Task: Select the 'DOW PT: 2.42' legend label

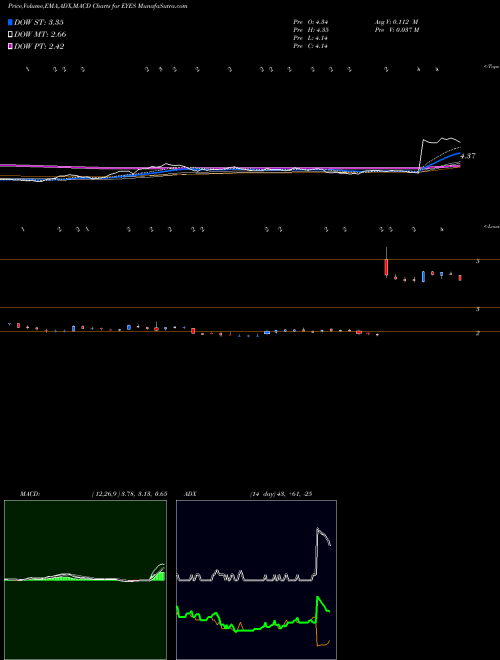Action: pos(39,47)
